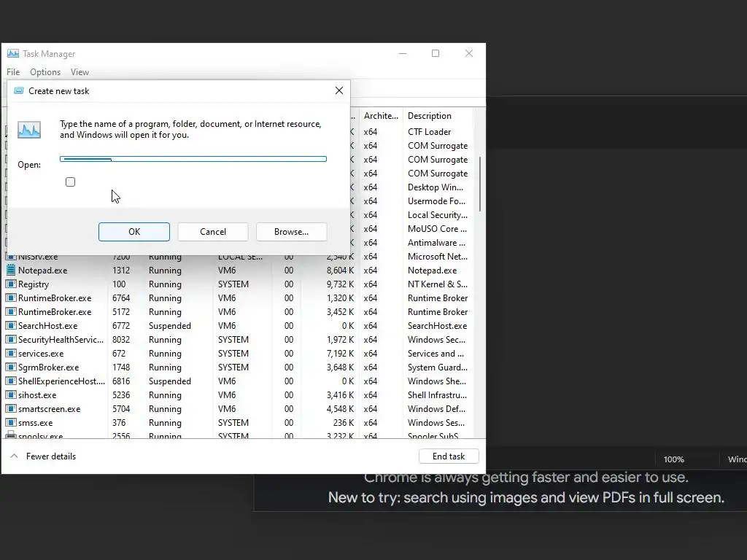Click the smartscreen.exe process icon
This screenshot has width=747, height=560.
(10, 408)
